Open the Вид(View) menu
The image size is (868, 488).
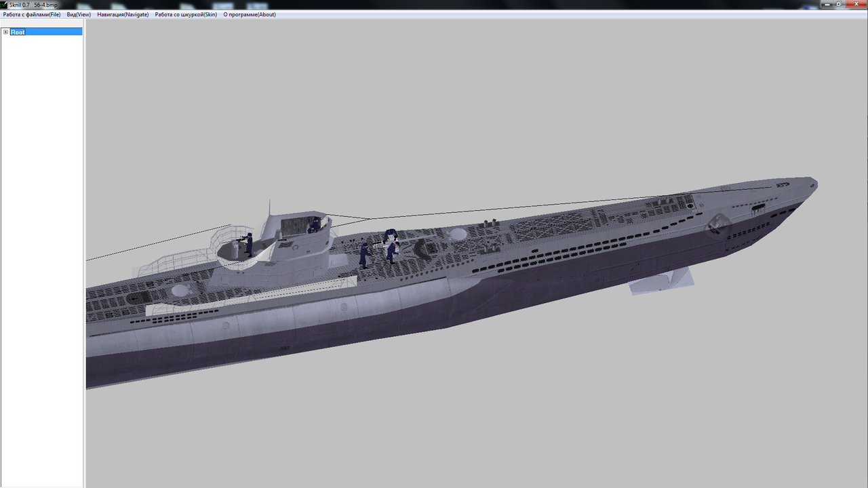pos(79,14)
